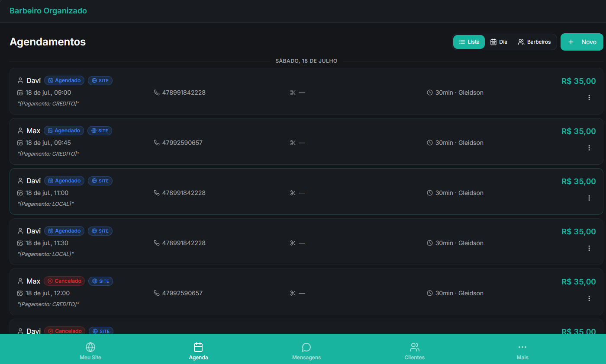Click "[Pagamento: CREDITO]" note at 09:00
This screenshot has height=364, width=606.
click(48, 103)
